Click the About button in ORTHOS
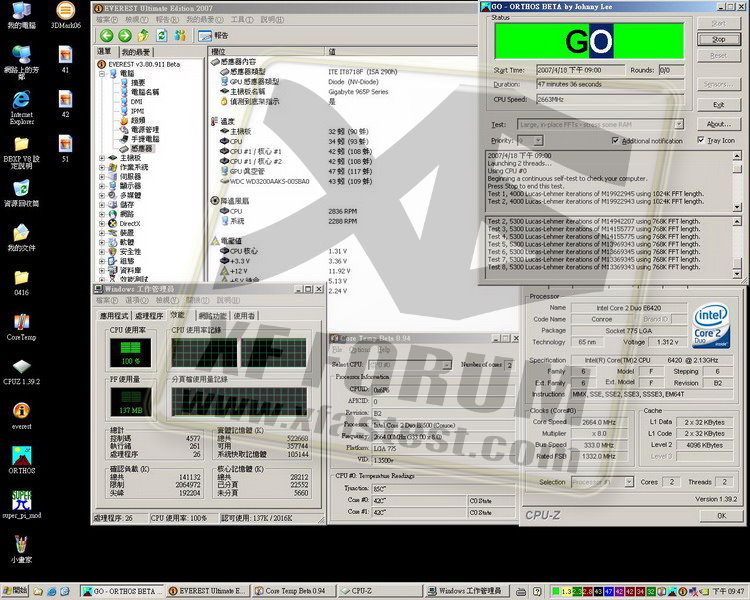Screen dimensions: 750x600 pos(718,124)
